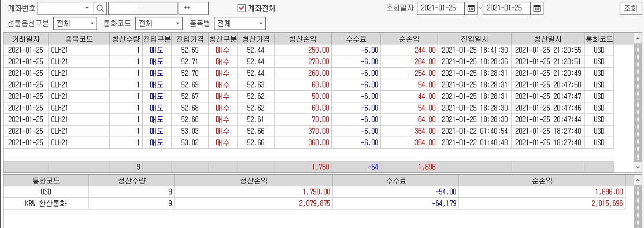This screenshot has width=644, height=228.
Task: Click the lower summary scroll-up arrow
Action: pos(638,181)
